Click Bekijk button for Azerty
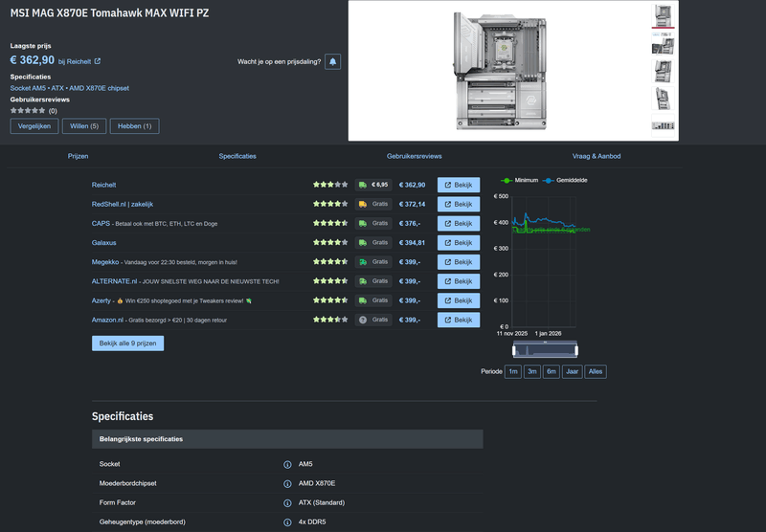766x532 pixels. [459, 300]
